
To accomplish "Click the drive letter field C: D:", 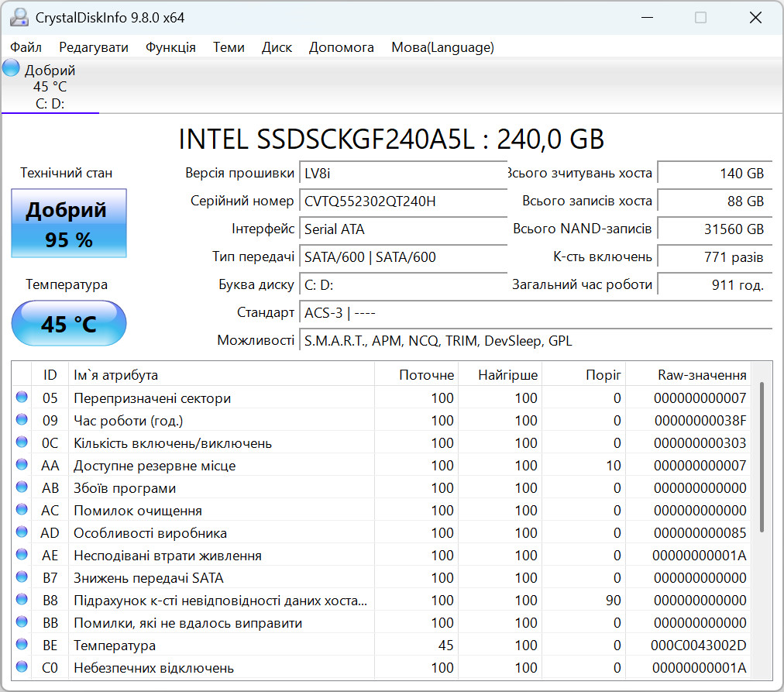I will tap(403, 285).
